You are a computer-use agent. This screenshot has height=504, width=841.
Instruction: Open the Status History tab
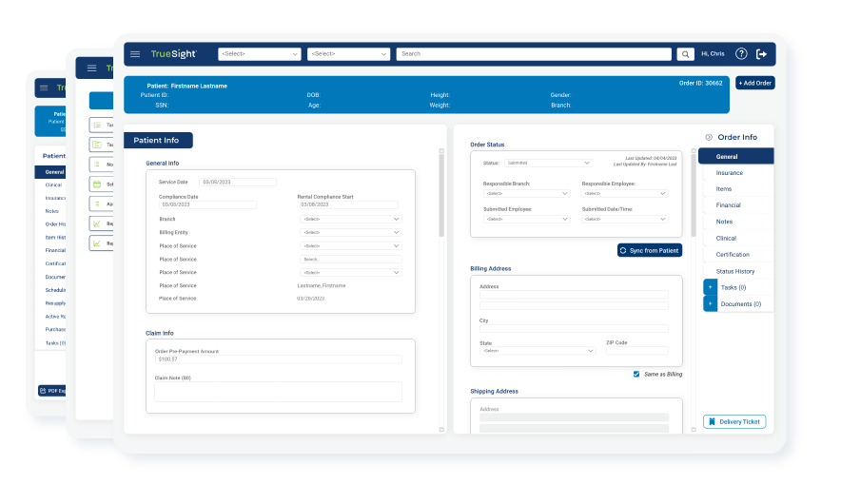pos(735,272)
